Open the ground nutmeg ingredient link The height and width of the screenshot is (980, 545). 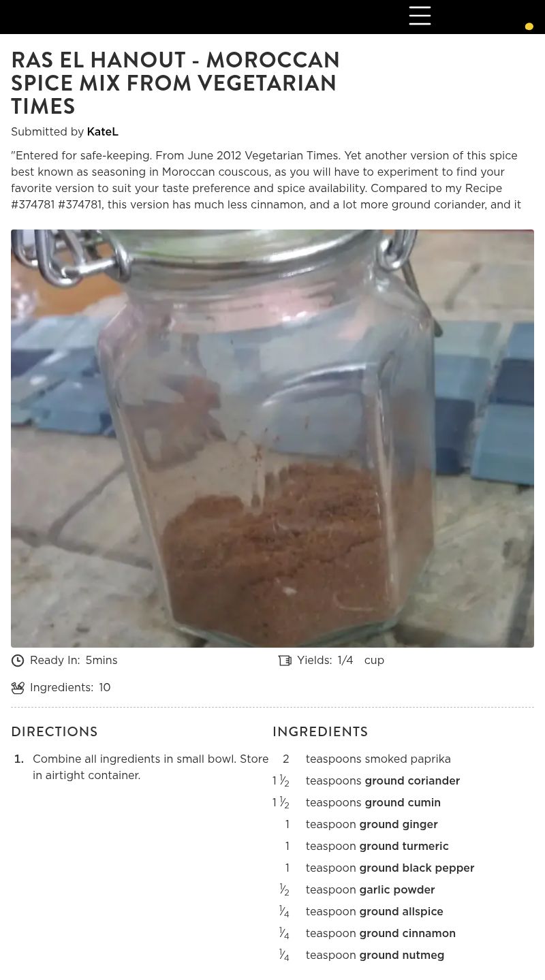point(402,955)
